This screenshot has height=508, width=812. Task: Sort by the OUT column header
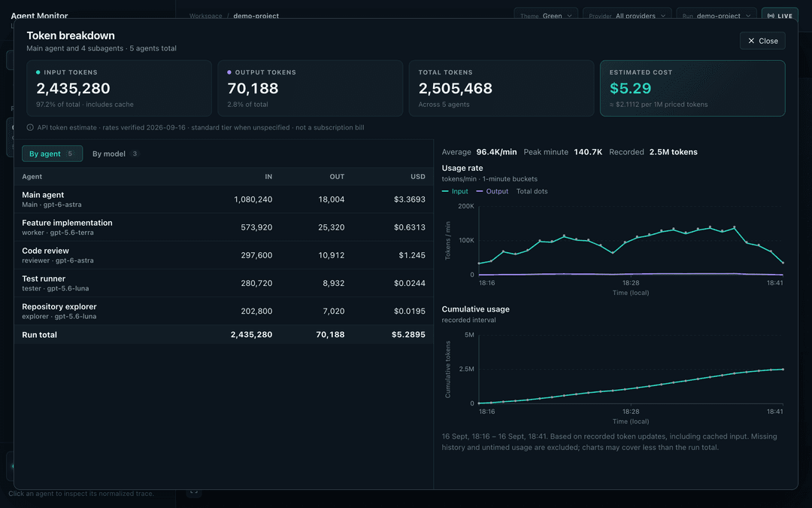tap(337, 177)
